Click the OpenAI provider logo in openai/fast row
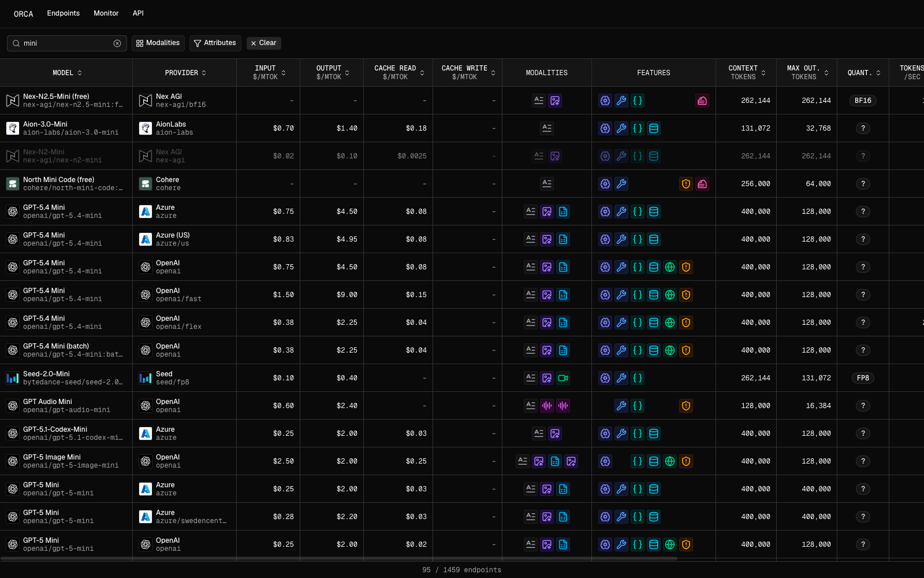This screenshot has width=924, height=578. pyautogui.click(x=146, y=295)
